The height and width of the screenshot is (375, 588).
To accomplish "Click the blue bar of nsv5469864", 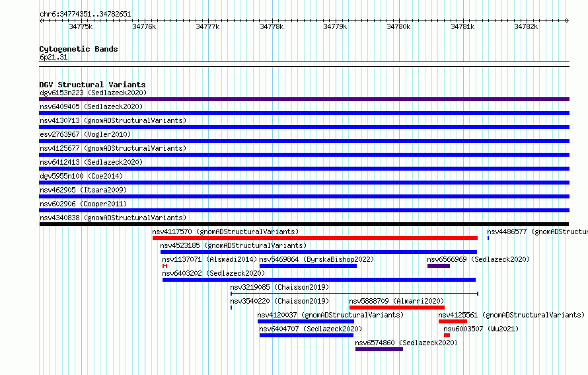I will tap(308, 266).
